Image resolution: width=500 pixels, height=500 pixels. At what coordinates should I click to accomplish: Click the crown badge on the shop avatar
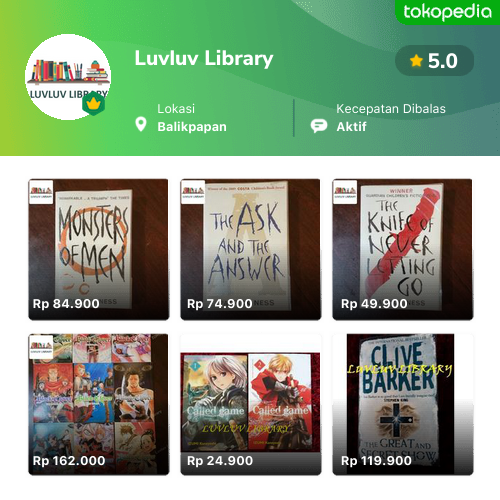94,104
